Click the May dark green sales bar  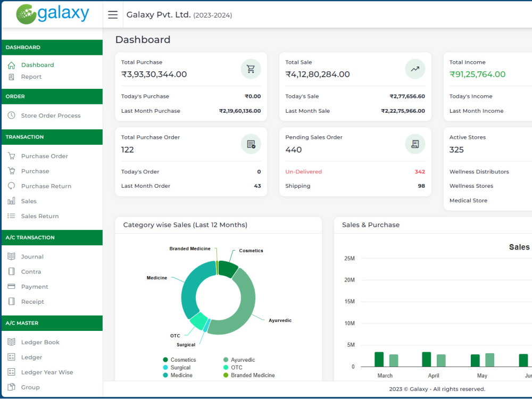coord(475,360)
